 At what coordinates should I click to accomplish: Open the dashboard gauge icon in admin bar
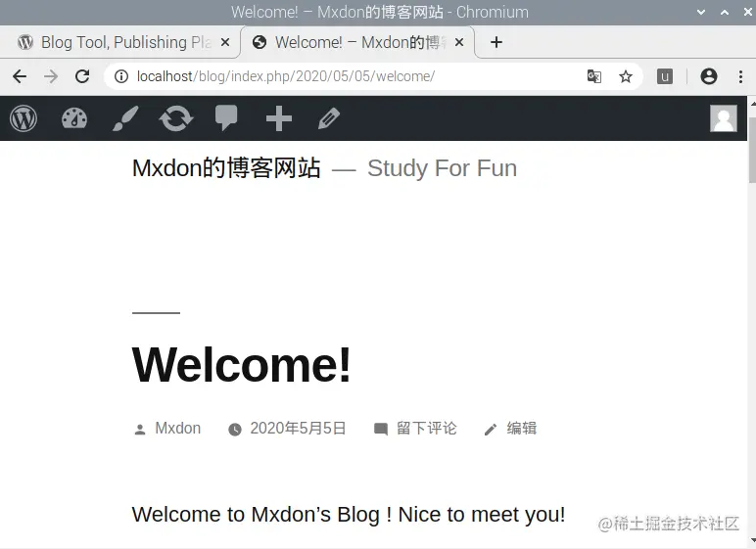74,118
